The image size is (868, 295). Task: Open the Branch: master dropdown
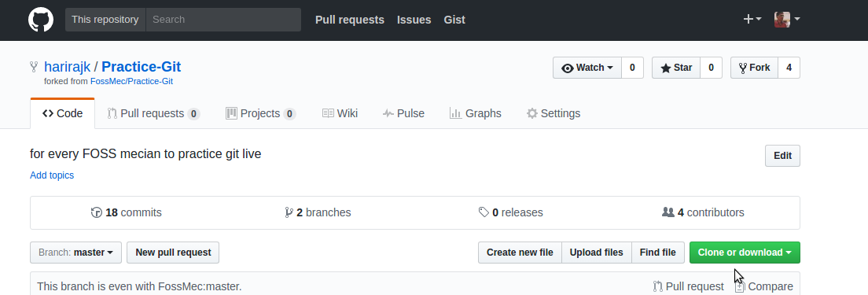(x=75, y=253)
